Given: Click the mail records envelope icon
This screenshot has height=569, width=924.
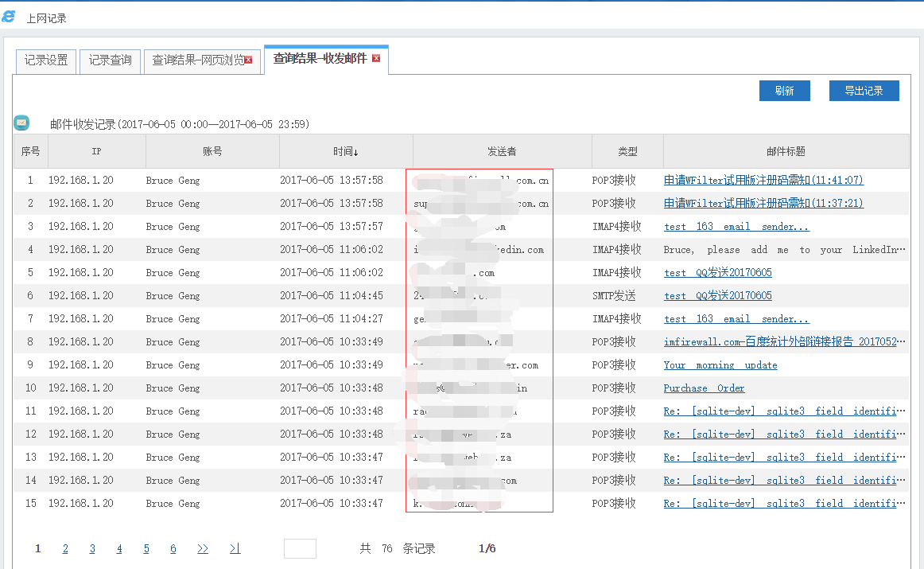Looking at the screenshot, I should tap(21, 123).
